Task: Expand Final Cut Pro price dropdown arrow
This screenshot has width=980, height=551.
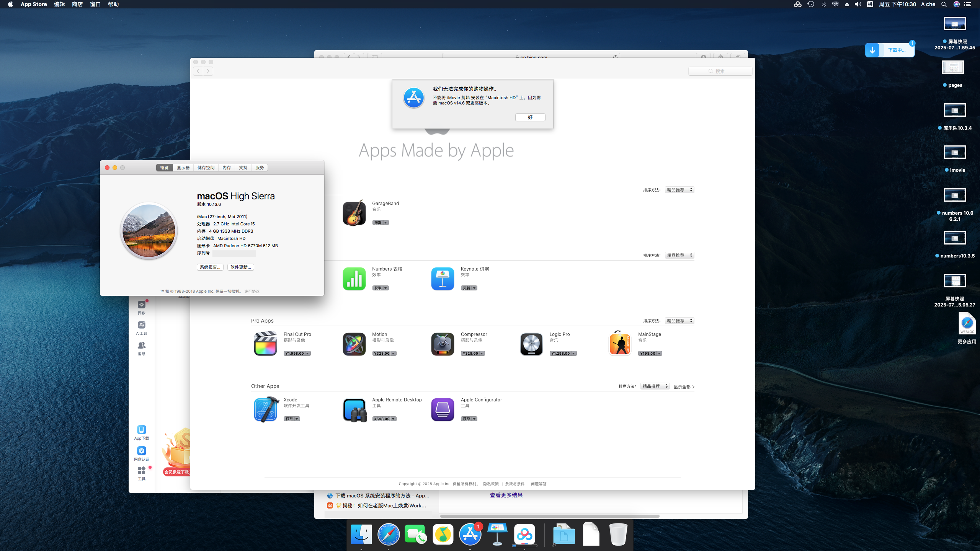Action: coord(307,354)
